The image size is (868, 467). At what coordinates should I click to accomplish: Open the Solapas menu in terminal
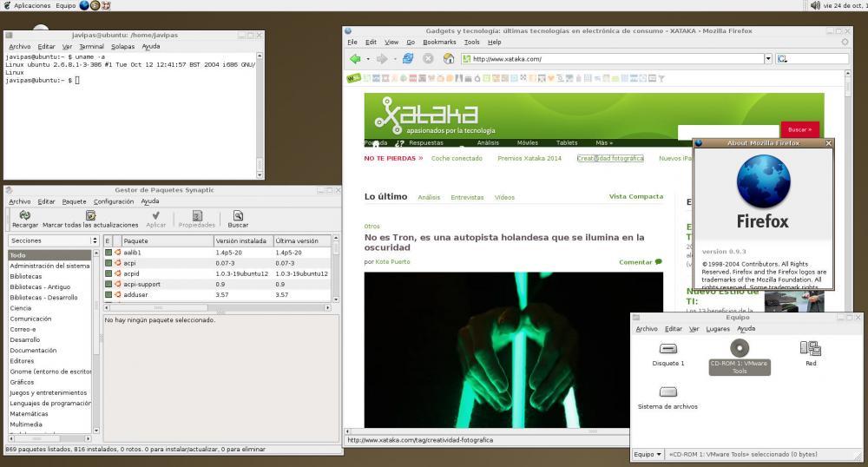click(x=122, y=47)
